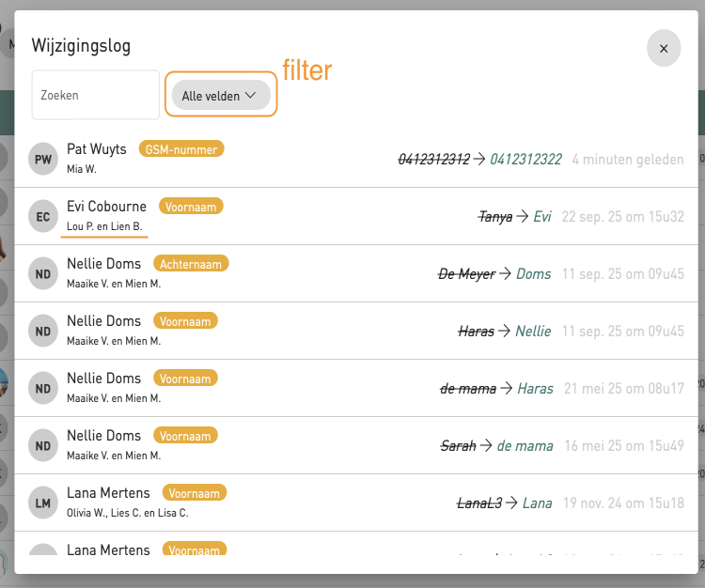Click the EC avatar for Evi Cobourne

43,217
